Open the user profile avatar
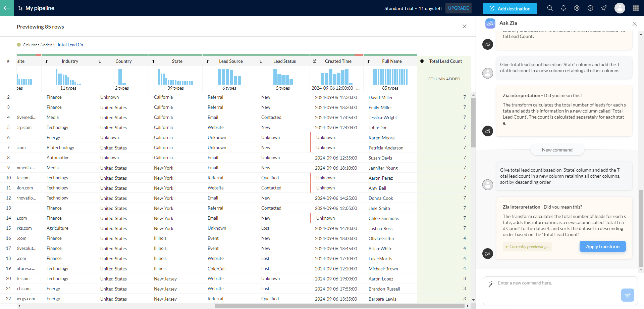 [620, 8]
